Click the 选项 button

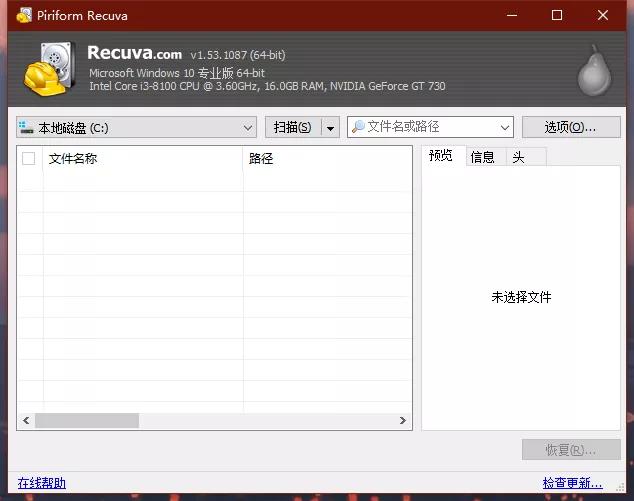click(570, 127)
